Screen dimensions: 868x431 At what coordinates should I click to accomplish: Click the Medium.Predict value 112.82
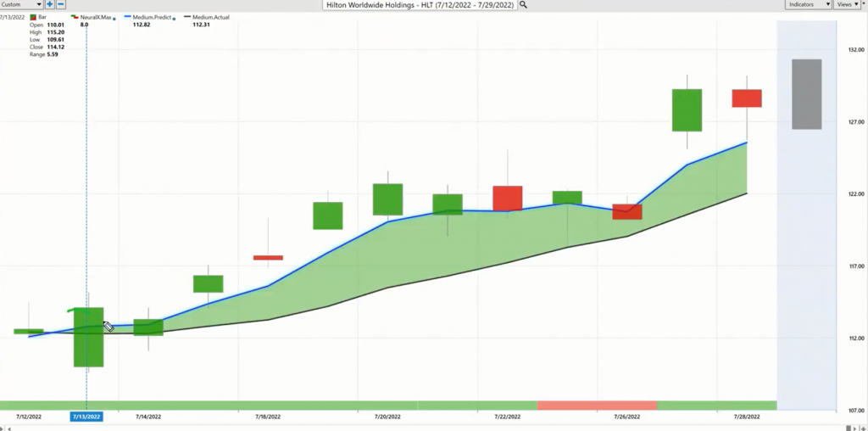(142, 25)
